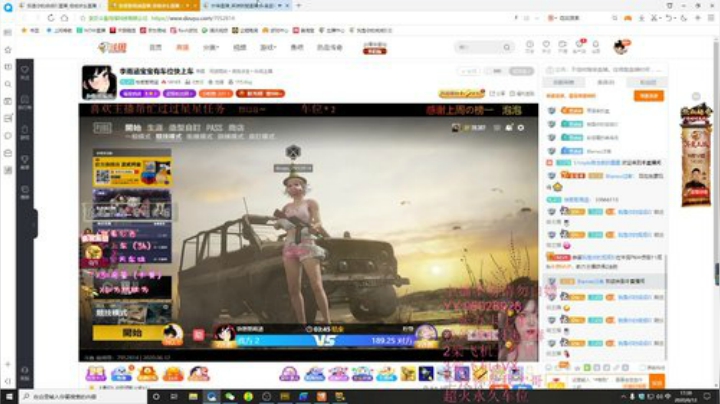Open browser downloads icon in toolbar
720x404 pixels.
pyautogui.click(x=641, y=18)
